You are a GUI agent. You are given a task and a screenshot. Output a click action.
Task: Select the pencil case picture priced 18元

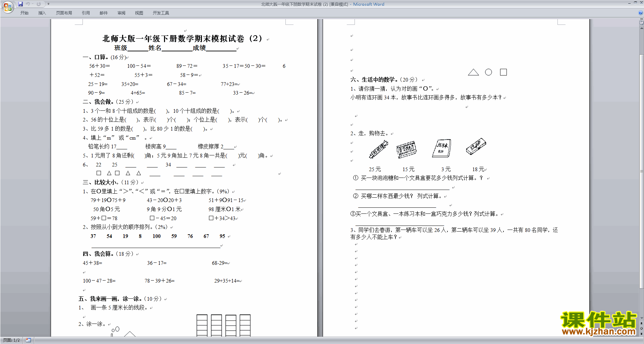point(476,146)
